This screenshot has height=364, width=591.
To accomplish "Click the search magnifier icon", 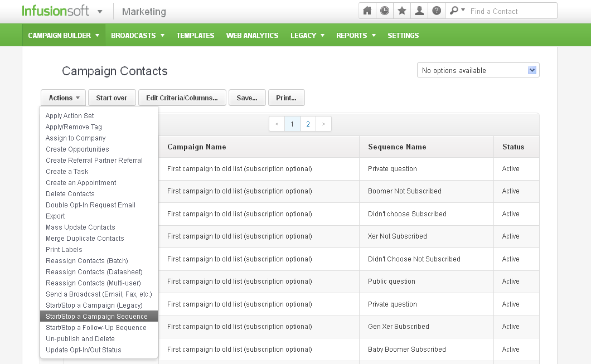I will point(457,11).
